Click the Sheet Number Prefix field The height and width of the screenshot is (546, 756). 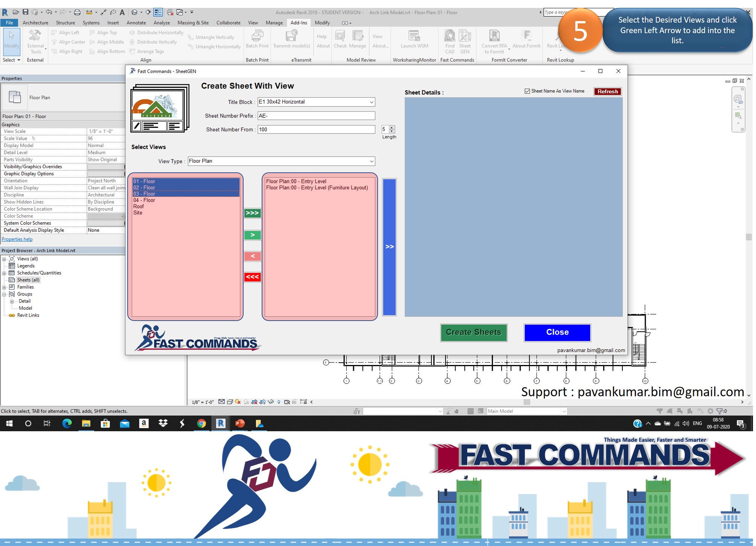tap(316, 116)
